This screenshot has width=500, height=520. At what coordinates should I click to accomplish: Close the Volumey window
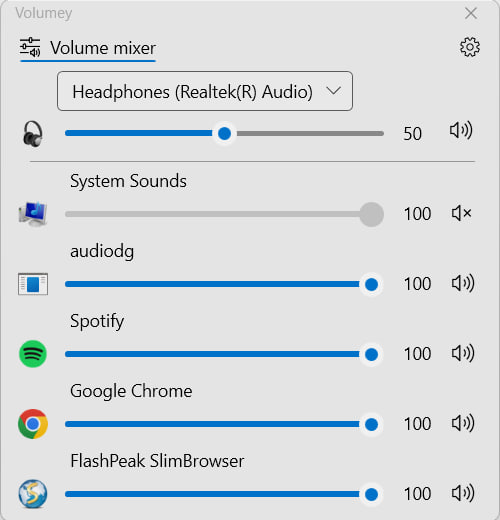click(x=471, y=13)
